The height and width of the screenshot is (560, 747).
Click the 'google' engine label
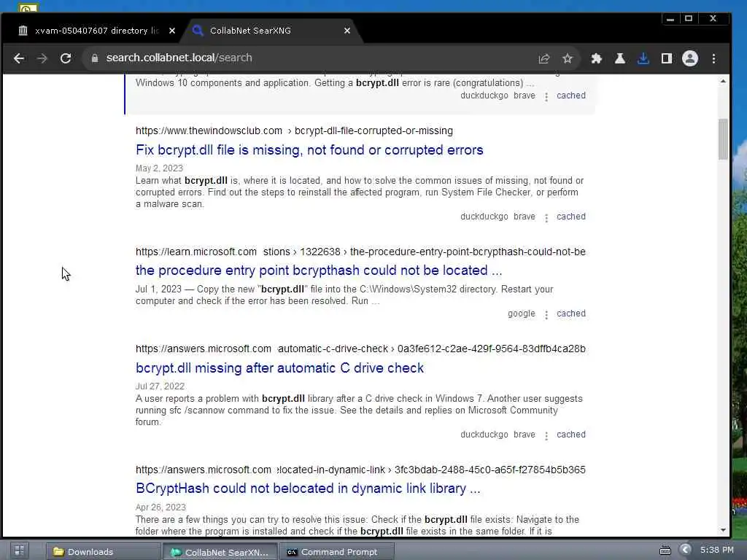521,314
